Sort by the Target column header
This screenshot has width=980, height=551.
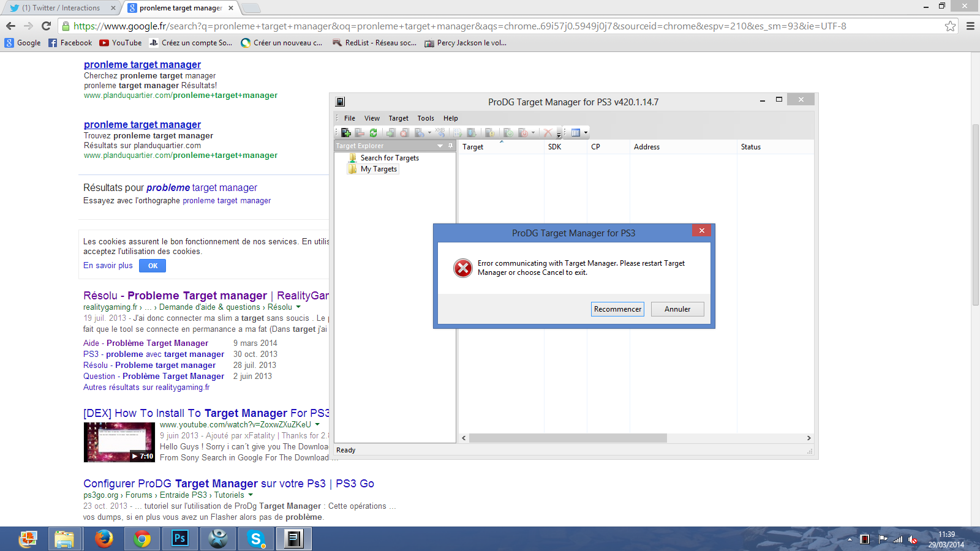click(x=502, y=147)
